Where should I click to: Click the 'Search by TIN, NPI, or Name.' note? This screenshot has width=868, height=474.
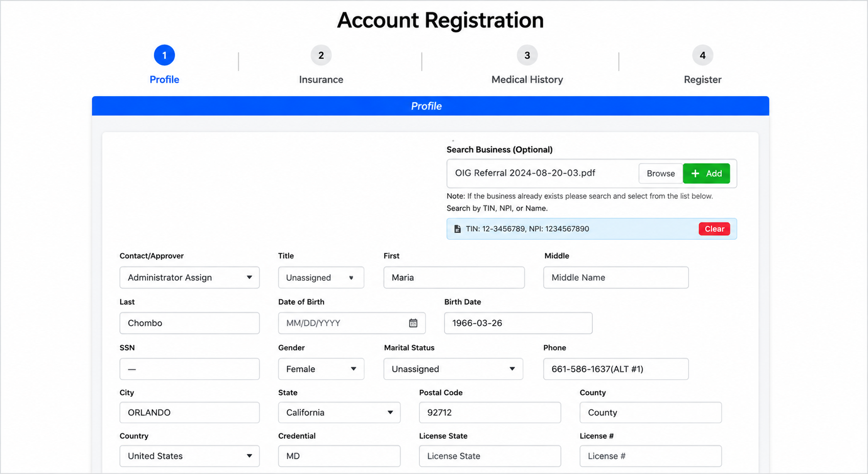(497, 209)
